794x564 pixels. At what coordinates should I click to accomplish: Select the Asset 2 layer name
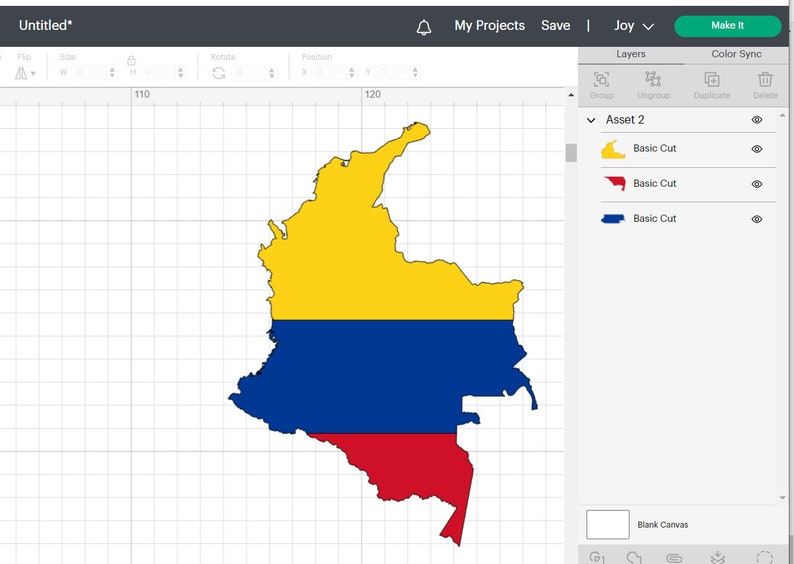tap(625, 120)
